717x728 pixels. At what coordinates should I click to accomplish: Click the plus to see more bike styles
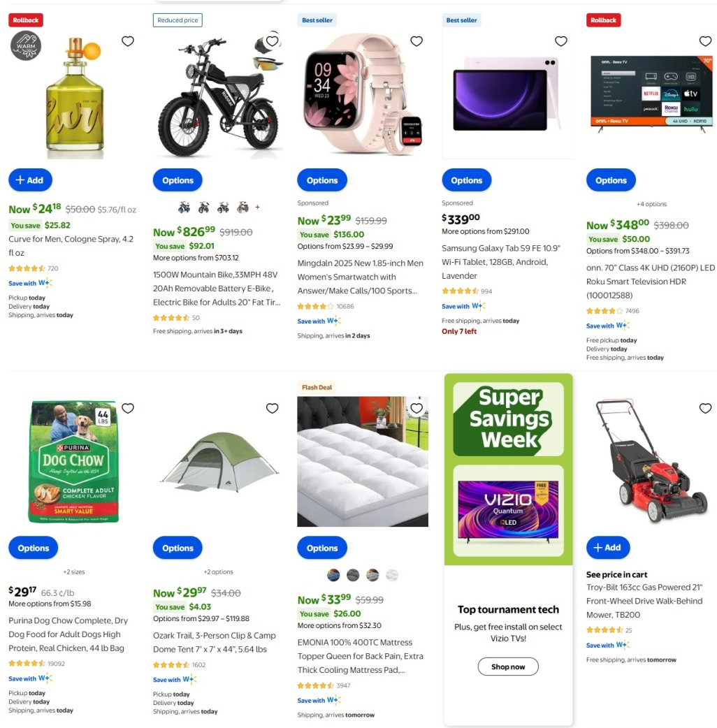pos(257,207)
